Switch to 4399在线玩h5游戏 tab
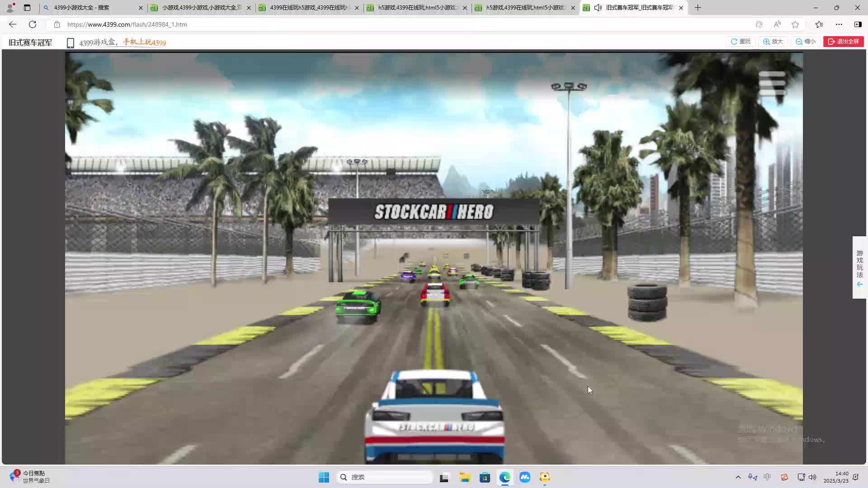The height and width of the screenshot is (488, 868). 310,8
